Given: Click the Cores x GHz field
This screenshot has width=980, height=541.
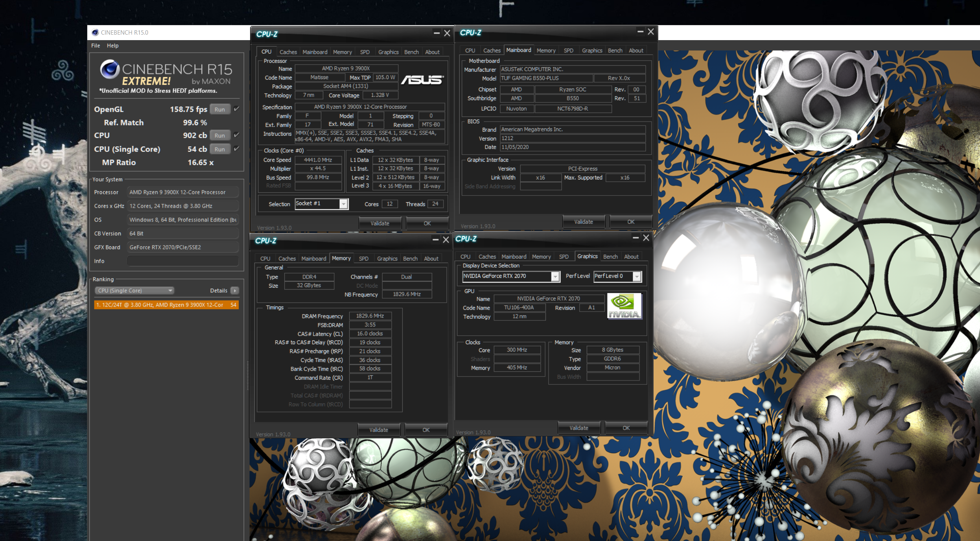Looking at the screenshot, I should (183, 206).
